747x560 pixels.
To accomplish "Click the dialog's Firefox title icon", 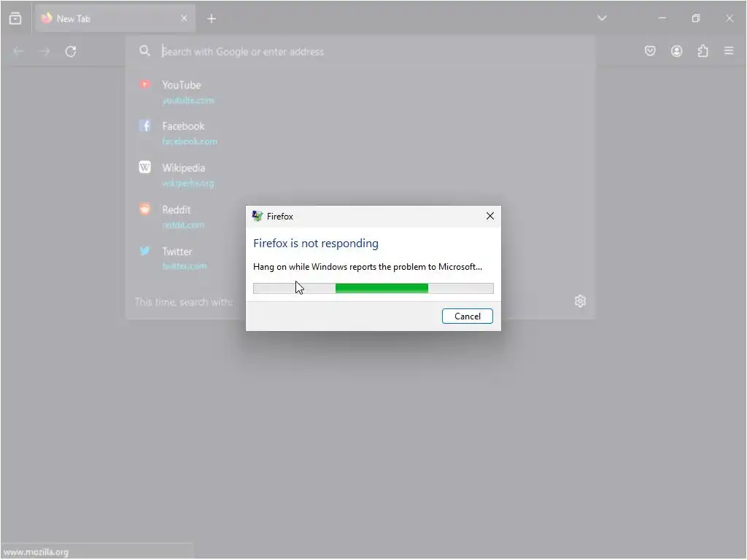I will pyautogui.click(x=258, y=216).
